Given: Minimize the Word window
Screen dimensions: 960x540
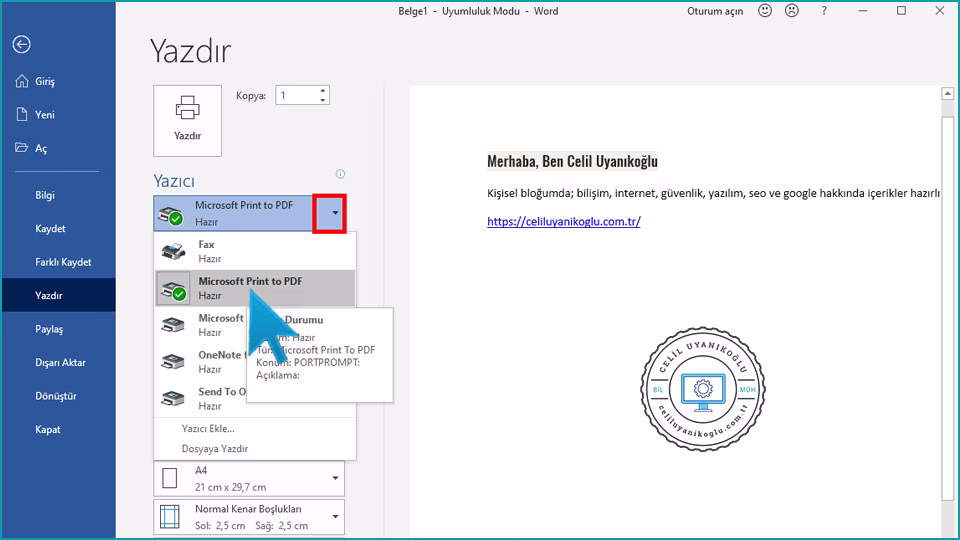Looking at the screenshot, I should coord(863,10).
